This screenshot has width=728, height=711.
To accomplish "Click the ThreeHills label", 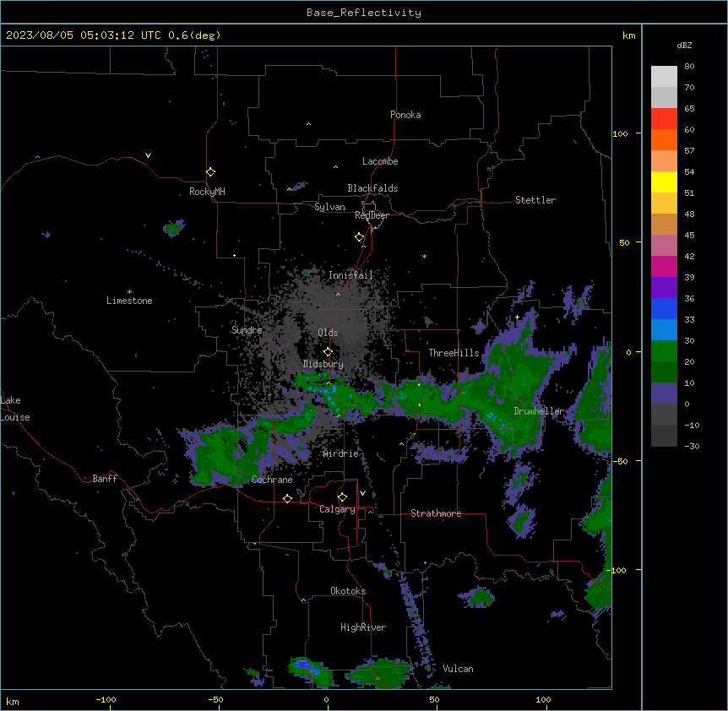I will (x=454, y=353).
